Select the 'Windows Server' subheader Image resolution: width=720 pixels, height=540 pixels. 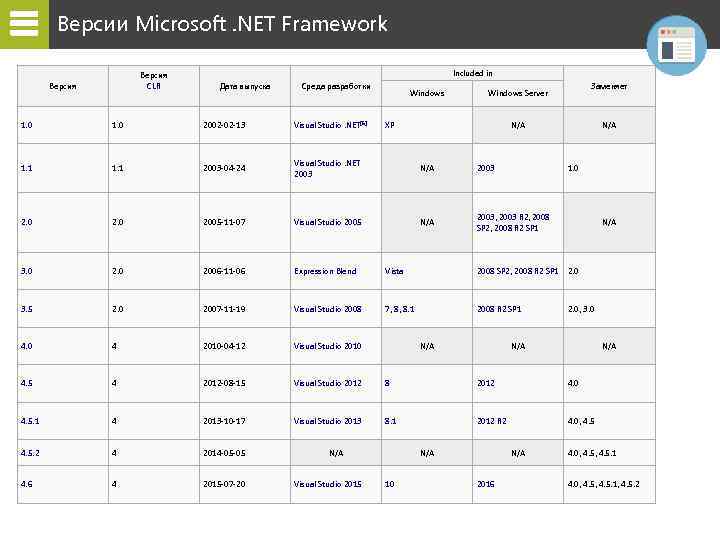517,93
